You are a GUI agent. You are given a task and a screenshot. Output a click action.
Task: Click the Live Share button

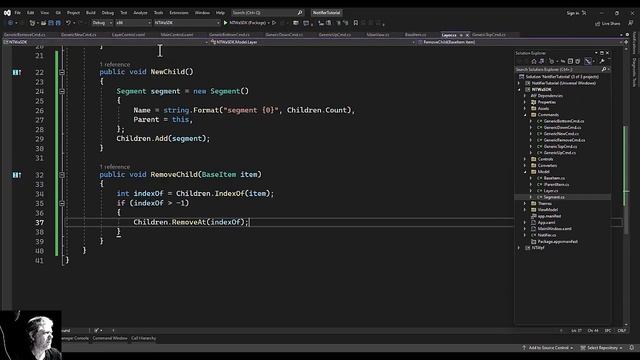click(608, 23)
